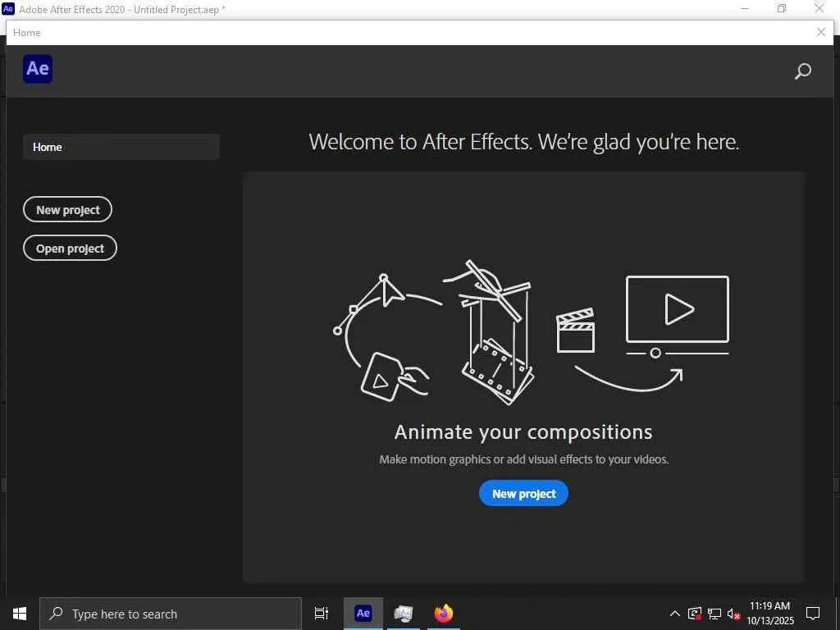The image size is (840, 630).
Task: Open the taskbar app beside After Effects
Action: [404, 614]
